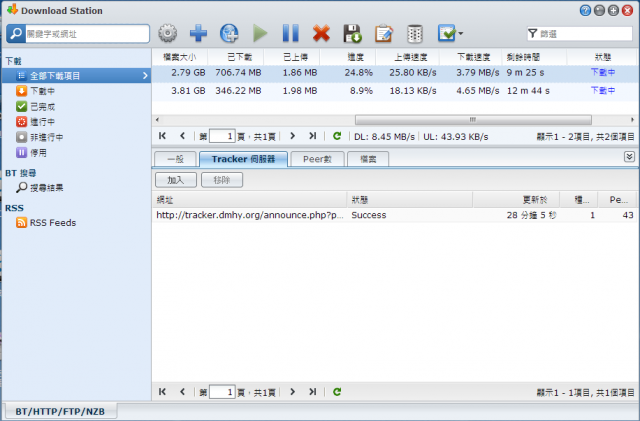
Task: Select the 3.81 GB download row
Action: pos(394,91)
